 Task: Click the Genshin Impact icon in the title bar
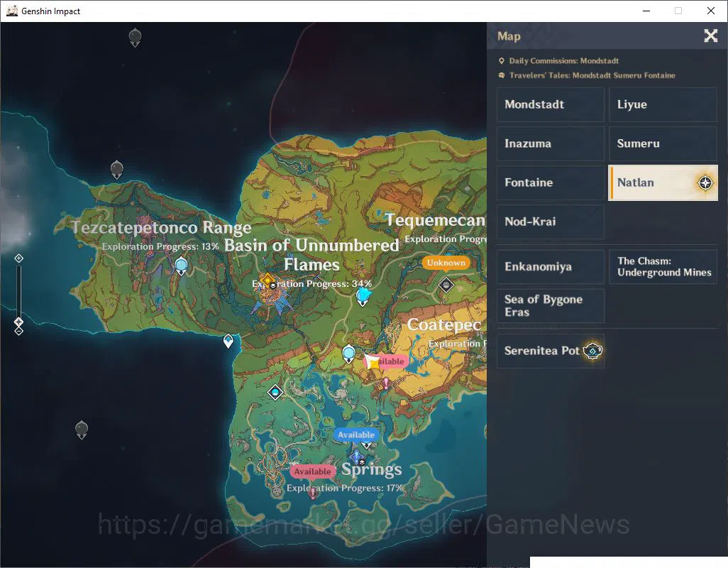click(11, 11)
